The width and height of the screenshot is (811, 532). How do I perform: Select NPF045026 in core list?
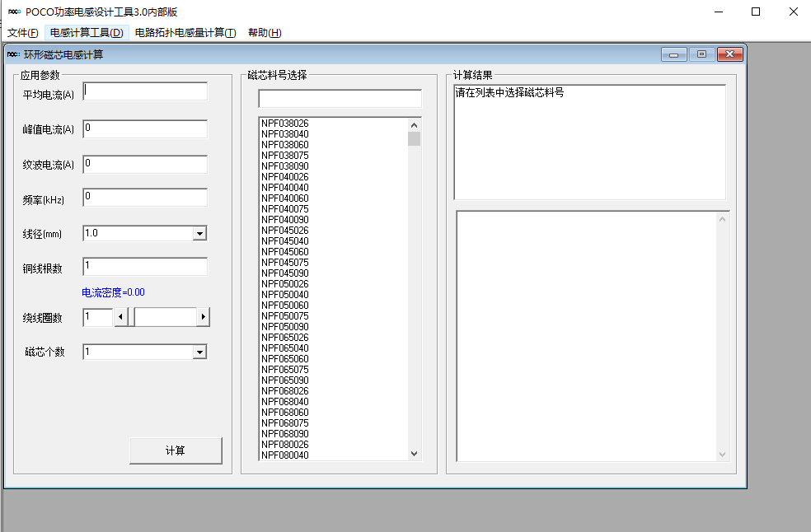click(x=334, y=230)
